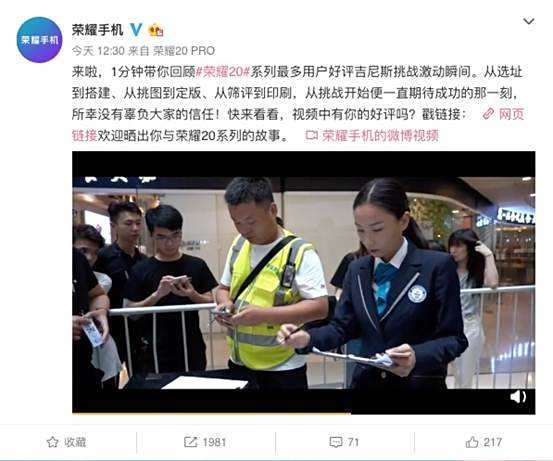Toggle the video sound speaker icon
553x461 pixels.
[518, 397]
